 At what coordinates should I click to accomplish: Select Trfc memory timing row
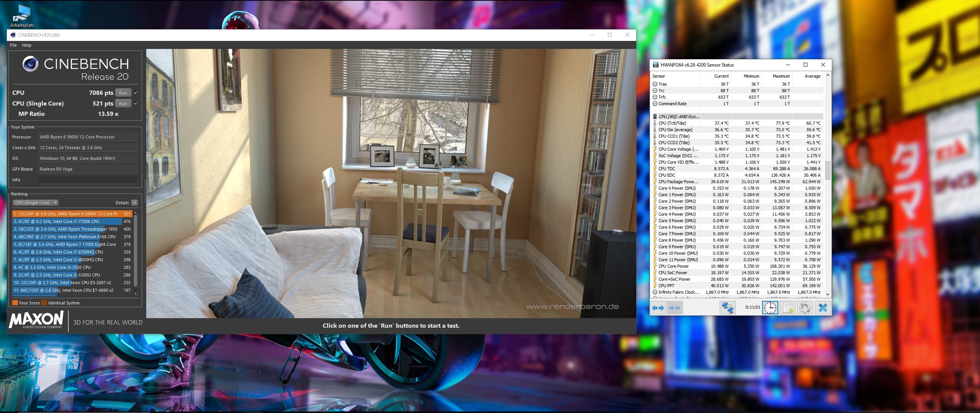click(x=737, y=97)
